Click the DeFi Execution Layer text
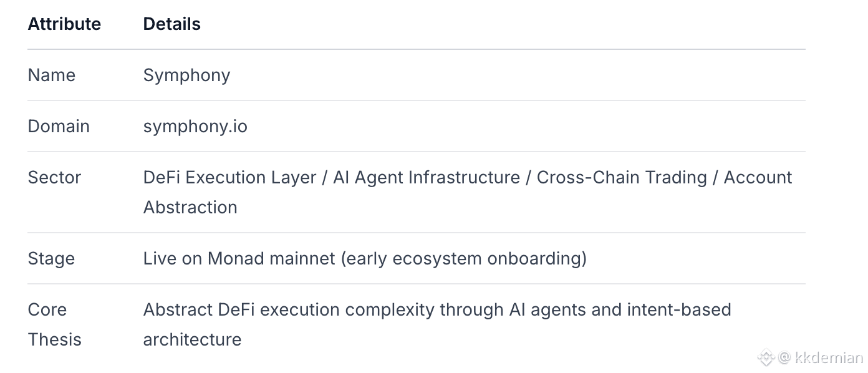Screen dimensions: 868x373 (229, 177)
